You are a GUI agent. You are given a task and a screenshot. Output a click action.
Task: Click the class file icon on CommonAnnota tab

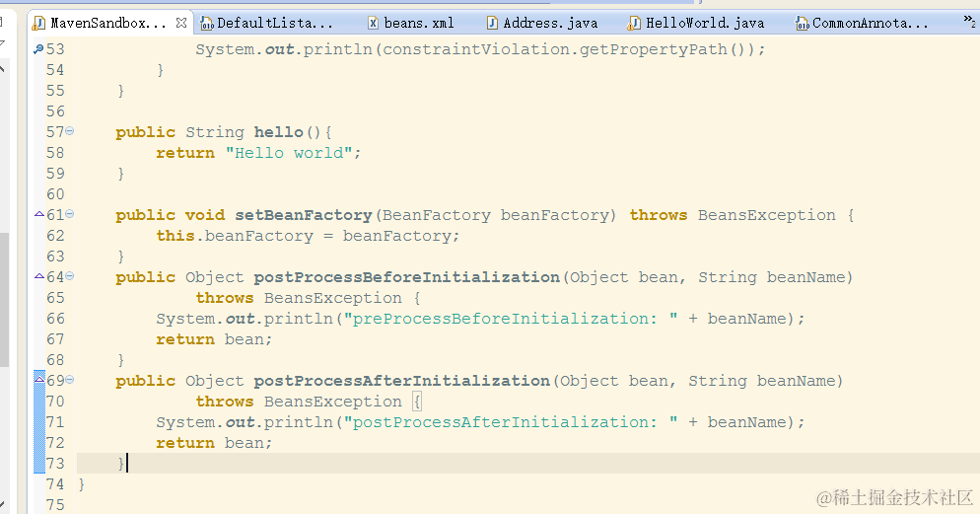(x=802, y=24)
